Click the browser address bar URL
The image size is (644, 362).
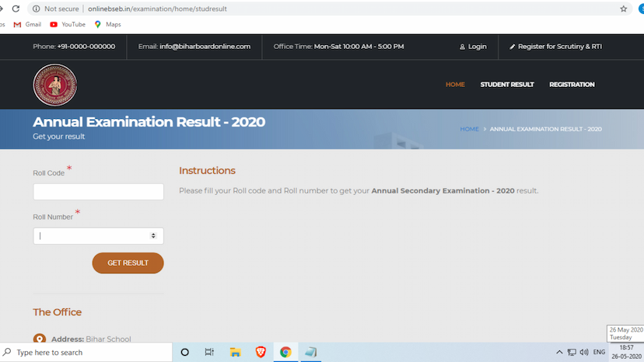click(157, 9)
